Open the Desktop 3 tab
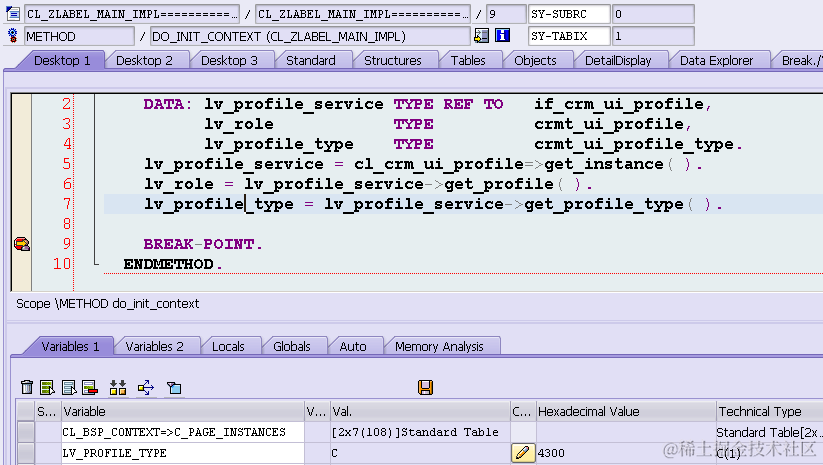The image size is (823, 465). tap(229, 60)
